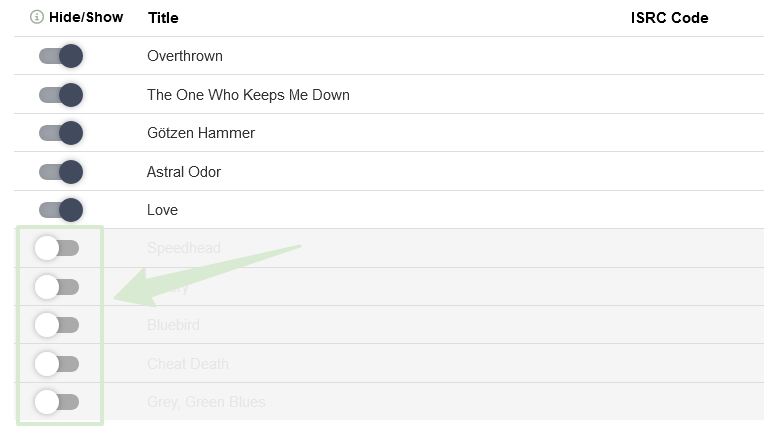Turn on the Cheat Death toggle
780x435 pixels.
coord(56,364)
